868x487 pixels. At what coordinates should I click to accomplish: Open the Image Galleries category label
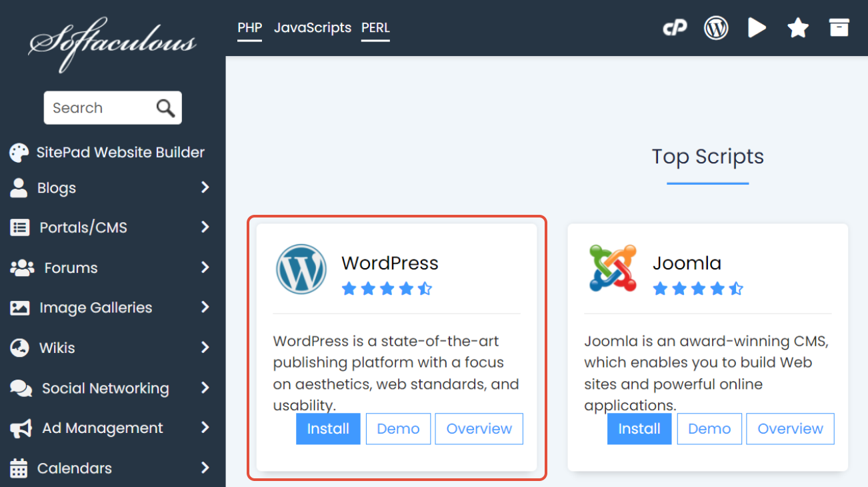point(96,308)
